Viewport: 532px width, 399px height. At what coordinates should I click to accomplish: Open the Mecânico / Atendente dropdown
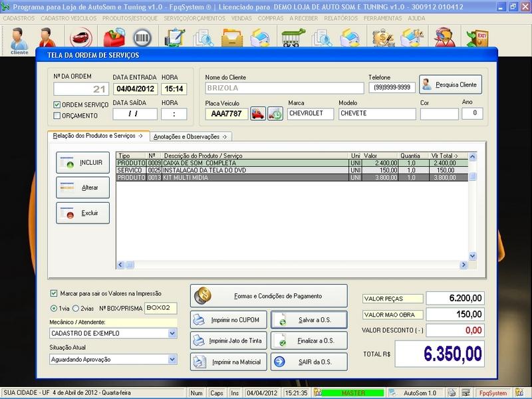coord(172,333)
